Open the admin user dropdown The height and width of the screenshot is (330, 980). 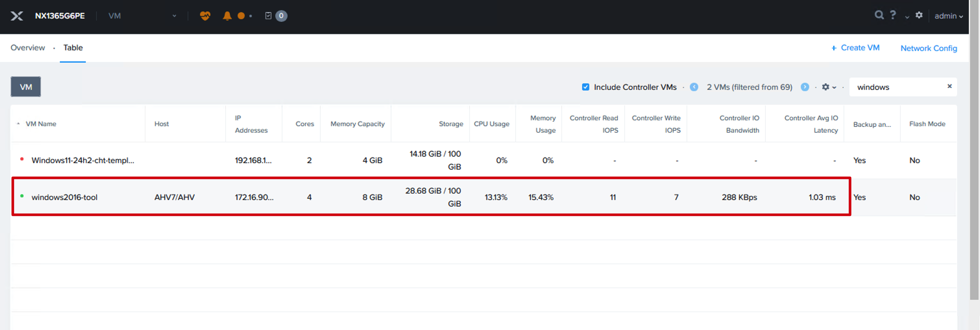click(949, 16)
